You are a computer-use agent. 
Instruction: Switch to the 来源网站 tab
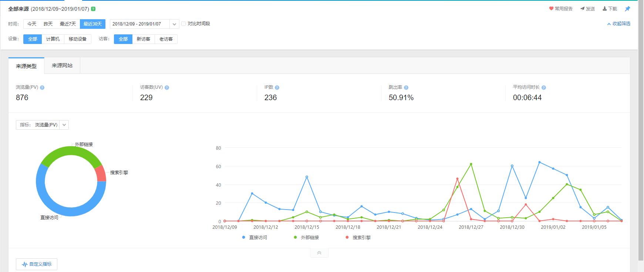click(x=62, y=66)
